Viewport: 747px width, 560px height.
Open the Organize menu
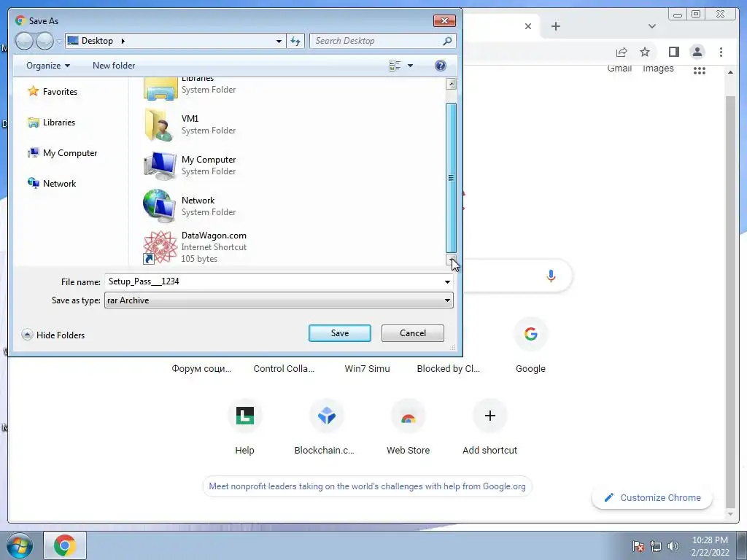coord(48,65)
